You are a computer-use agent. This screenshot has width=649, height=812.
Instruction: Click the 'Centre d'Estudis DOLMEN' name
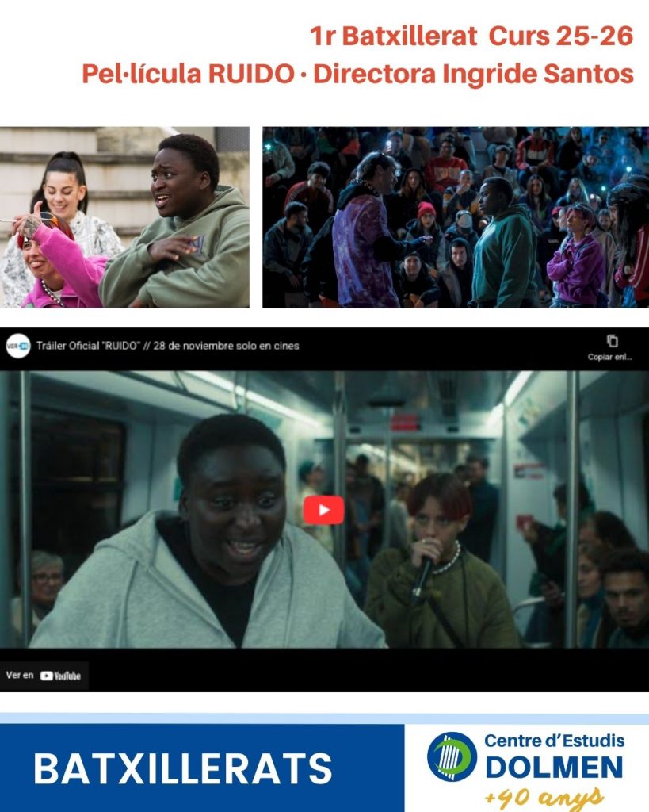tap(554, 756)
